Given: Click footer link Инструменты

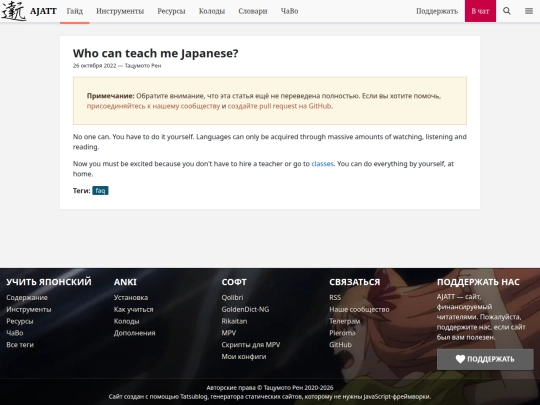Looking at the screenshot, I should click(x=29, y=309).
